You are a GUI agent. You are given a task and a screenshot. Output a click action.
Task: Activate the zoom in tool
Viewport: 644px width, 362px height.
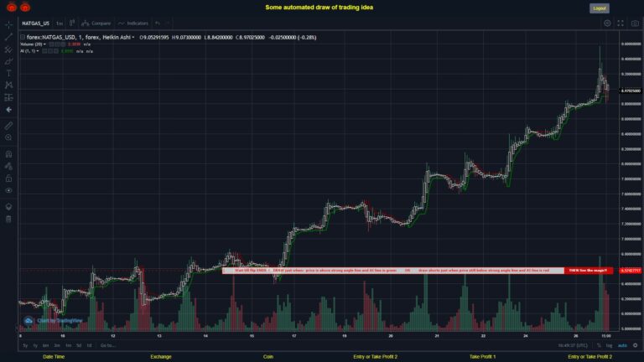point(8,138)
